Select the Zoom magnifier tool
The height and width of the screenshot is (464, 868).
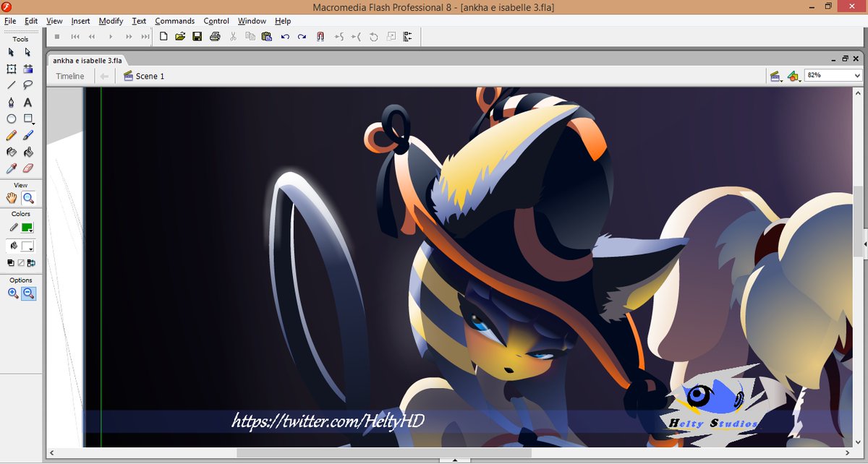click(x=28, y=198)
